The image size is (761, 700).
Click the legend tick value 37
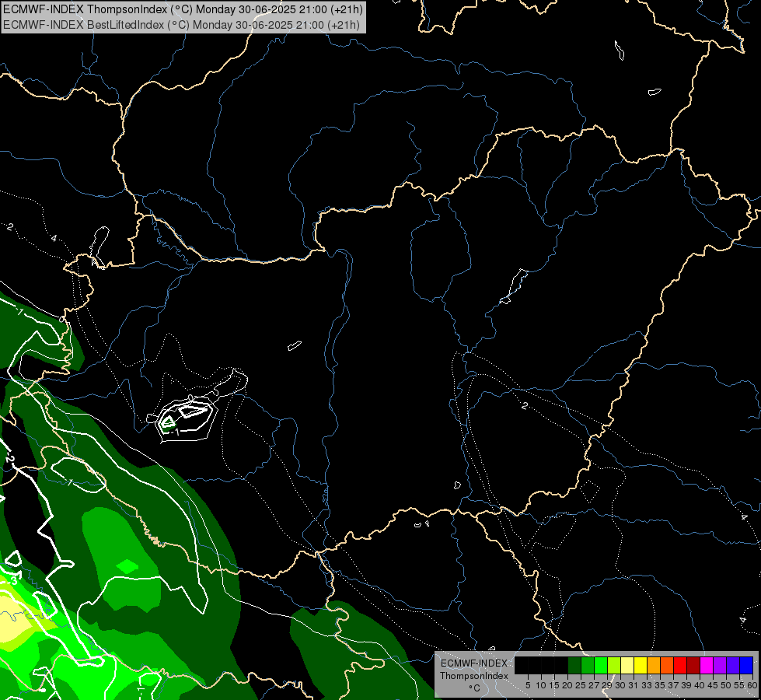click(x=673, y=685)
